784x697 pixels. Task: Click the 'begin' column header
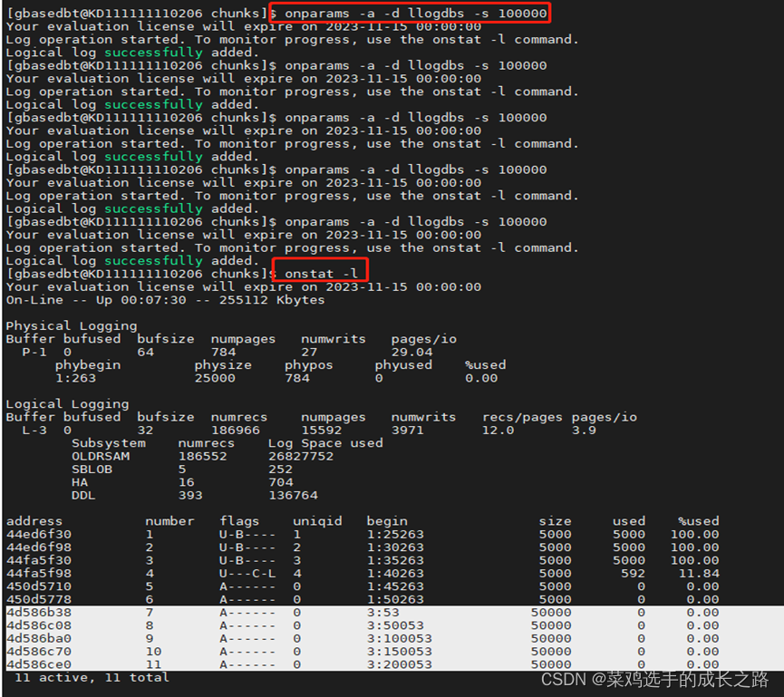(x=387, y=521)
